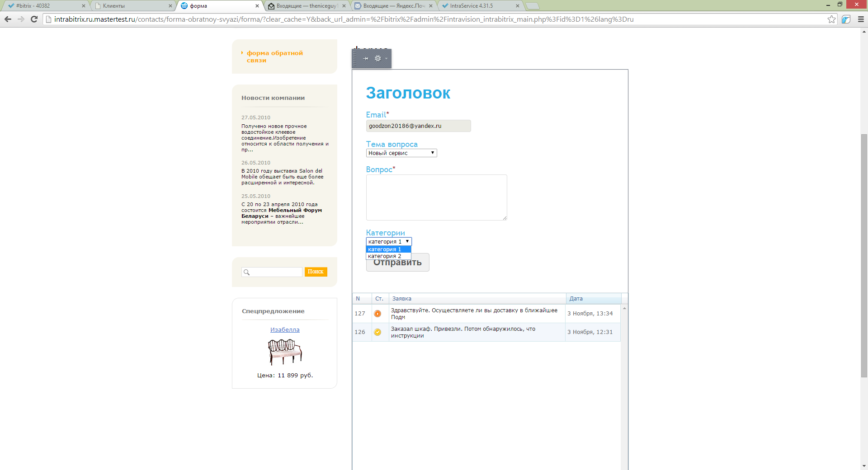The image size is (868, 470).
Task: Open the Chrome hamburger menu
Action: click(x=861, y=19)
